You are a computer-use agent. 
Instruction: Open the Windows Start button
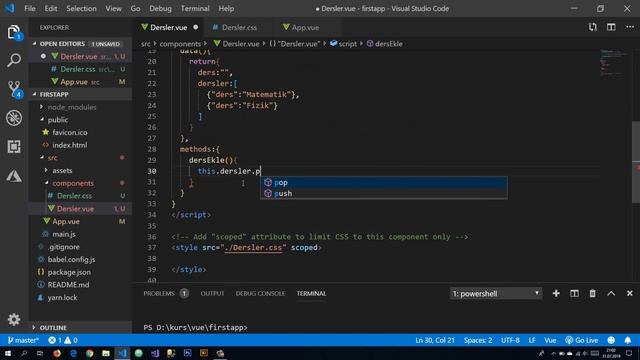coord(8,353)
